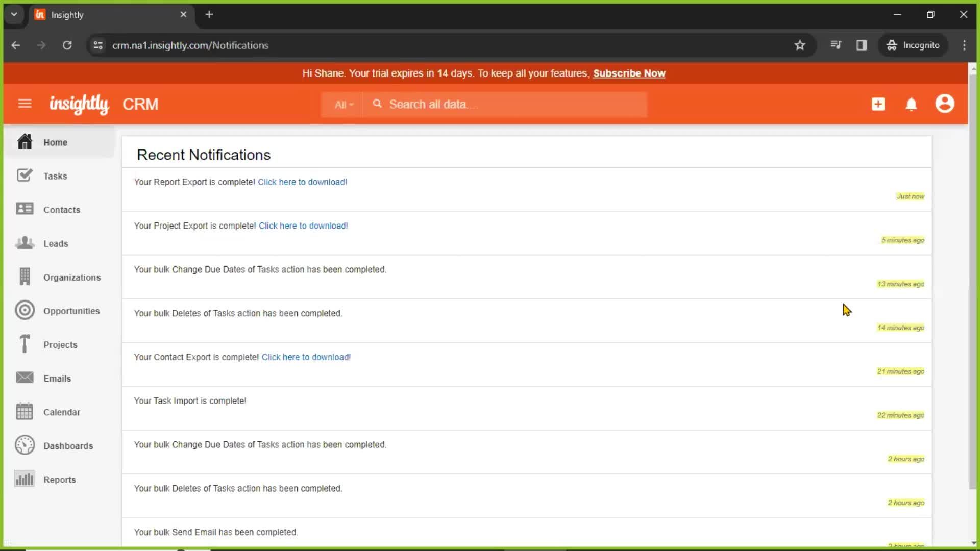980x551 pixels.
Task: Expand the browser tab options
Action: pos(14,15)
